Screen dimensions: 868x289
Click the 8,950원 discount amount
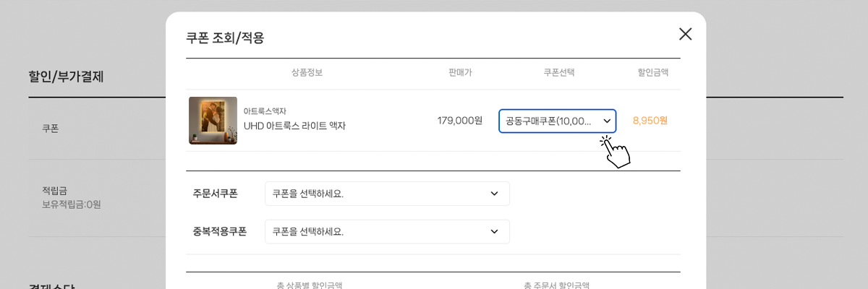(x=650, y=121)
